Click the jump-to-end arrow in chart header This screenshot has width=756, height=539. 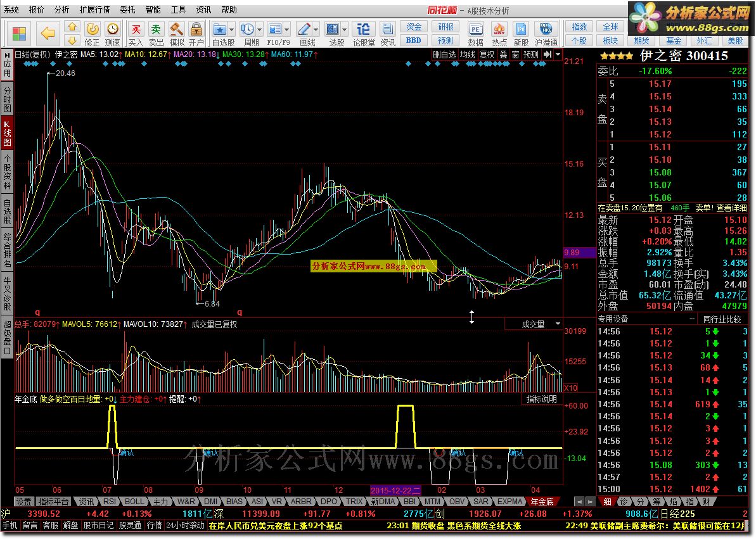coord(548,54)
